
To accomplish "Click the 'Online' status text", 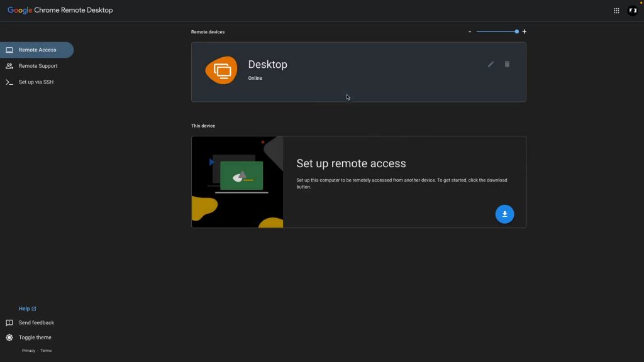I will (255, 78).
